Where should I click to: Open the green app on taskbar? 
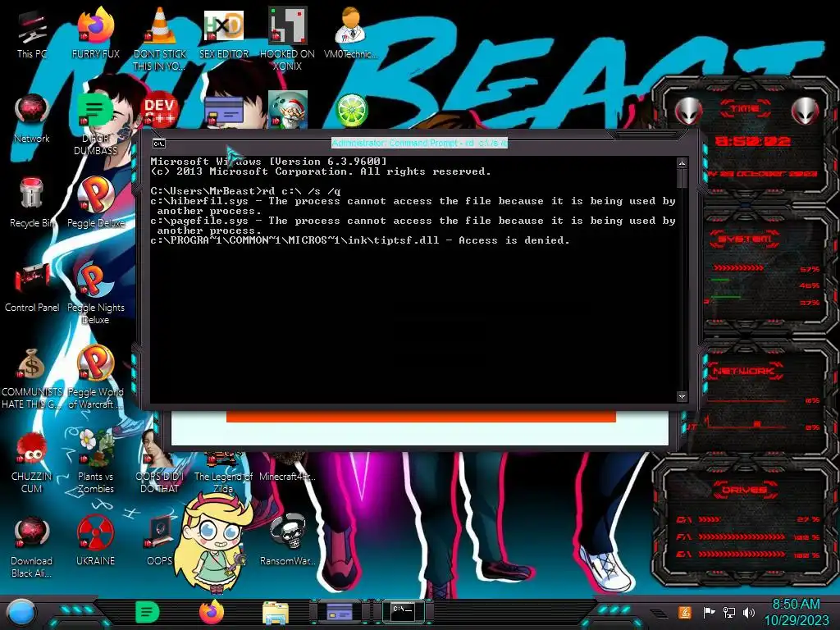tap(148, 612)
